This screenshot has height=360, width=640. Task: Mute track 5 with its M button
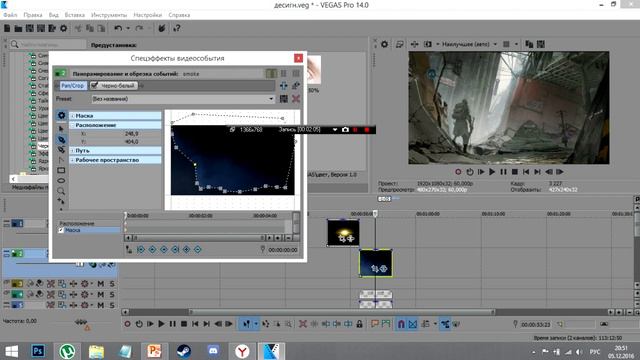[100, 305]
